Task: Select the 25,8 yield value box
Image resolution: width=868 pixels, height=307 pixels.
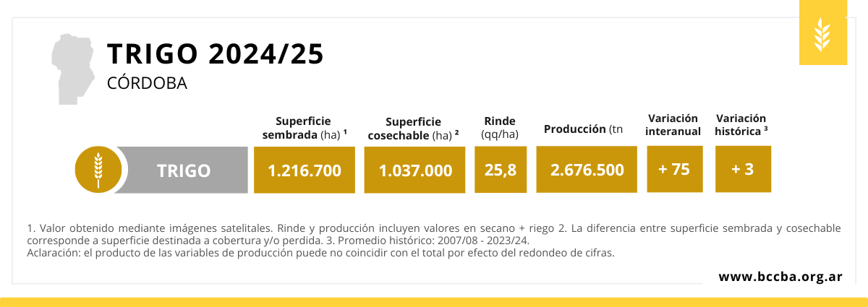Action: point(501,170)
